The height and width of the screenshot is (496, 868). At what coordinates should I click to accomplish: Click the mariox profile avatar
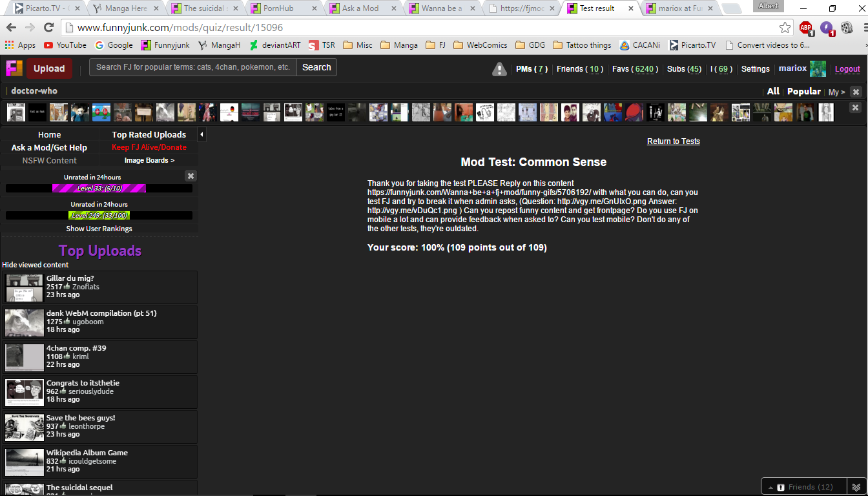tap(818, 69)
